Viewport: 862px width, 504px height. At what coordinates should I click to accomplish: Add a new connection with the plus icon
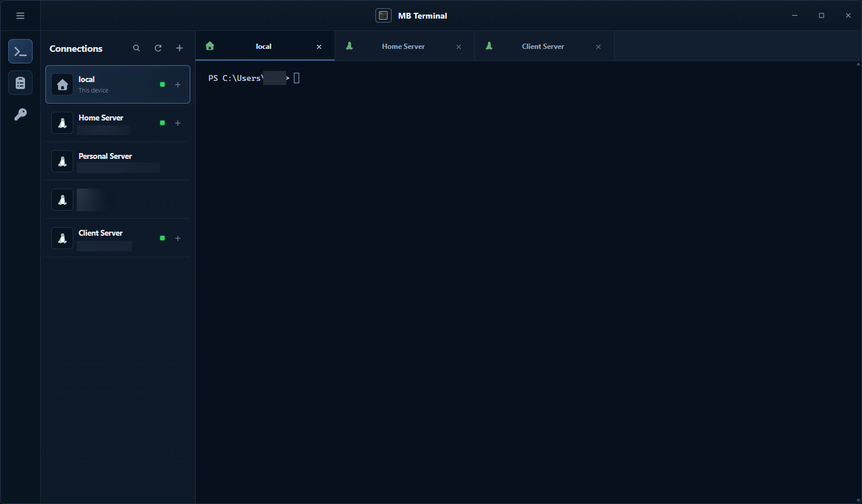179,48
